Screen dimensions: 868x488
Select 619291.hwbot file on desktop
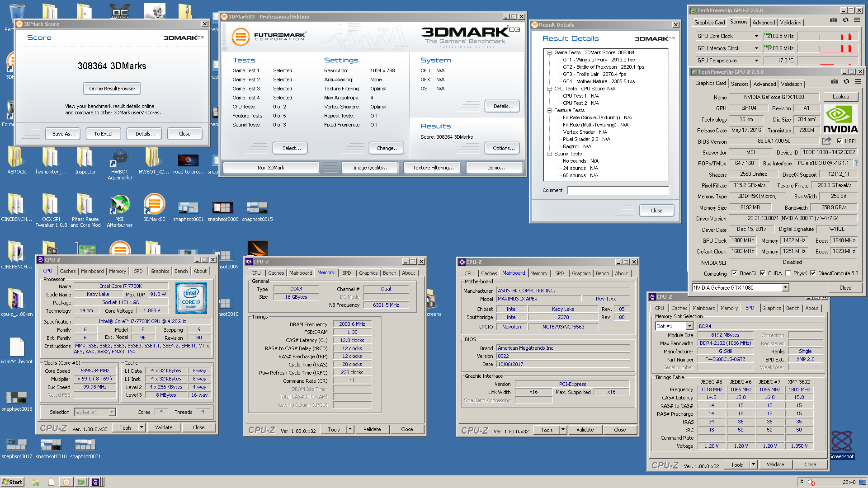coord(17,351)
